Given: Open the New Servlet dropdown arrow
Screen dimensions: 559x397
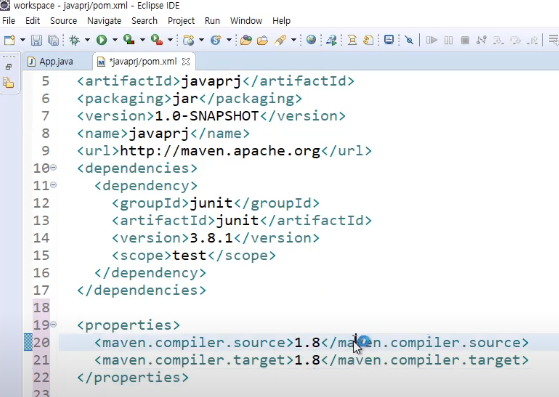Looking at the screenshot, I should (x=229, y=40).
